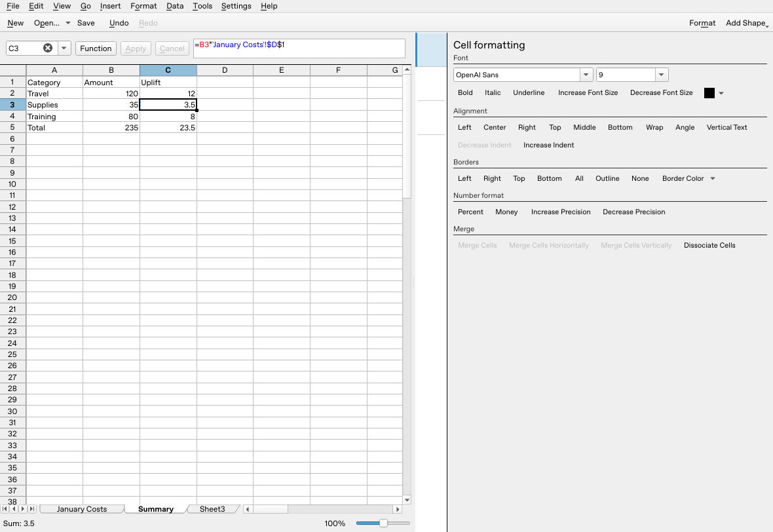773x532 pixels.
Task: Select cell with value 235
Action: pyautogui.click(x=111, y=127)
